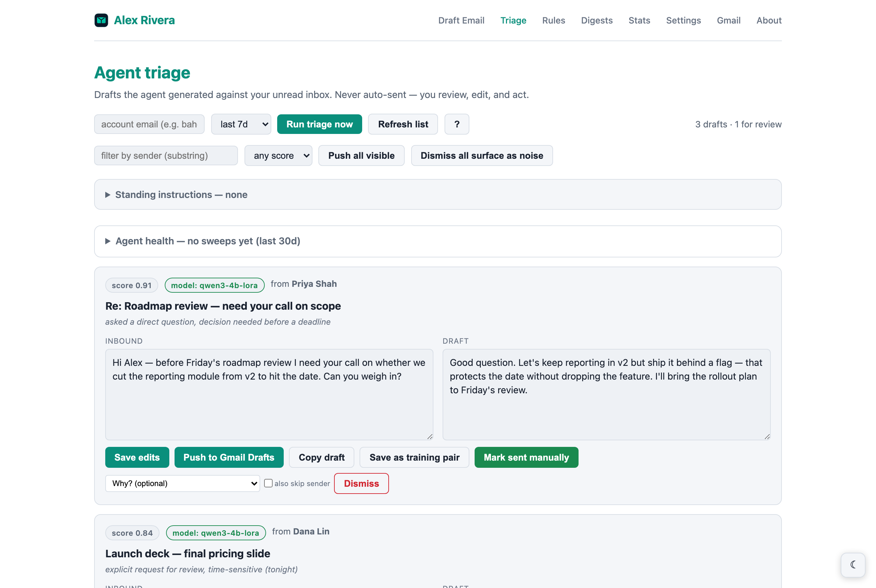Open the Draft Email nav tab

pos(461,20)
